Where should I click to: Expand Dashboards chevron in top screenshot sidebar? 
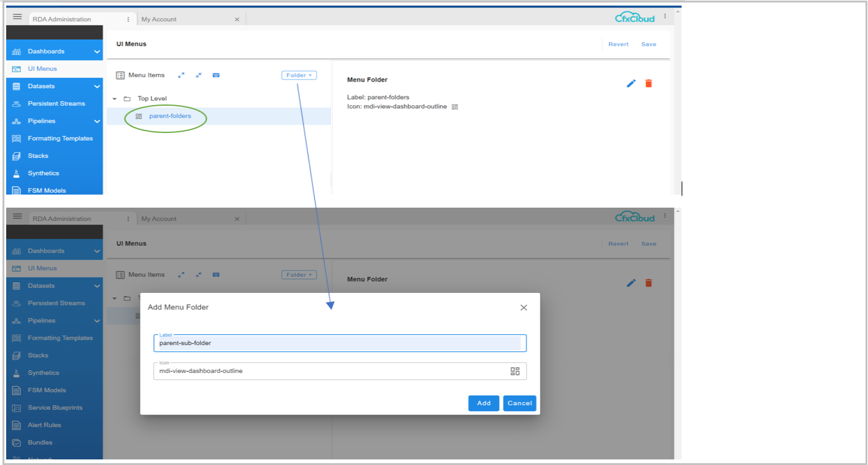(x=96, y=52)
